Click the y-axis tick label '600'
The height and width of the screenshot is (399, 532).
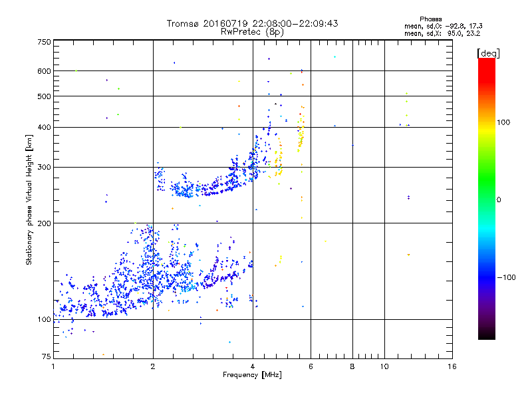coord(44,71)
